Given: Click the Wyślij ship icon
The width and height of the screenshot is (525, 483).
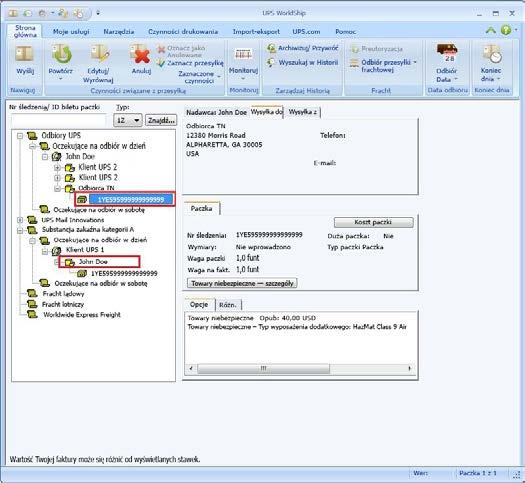Looking at the screenshot, I should coord(25,54).
